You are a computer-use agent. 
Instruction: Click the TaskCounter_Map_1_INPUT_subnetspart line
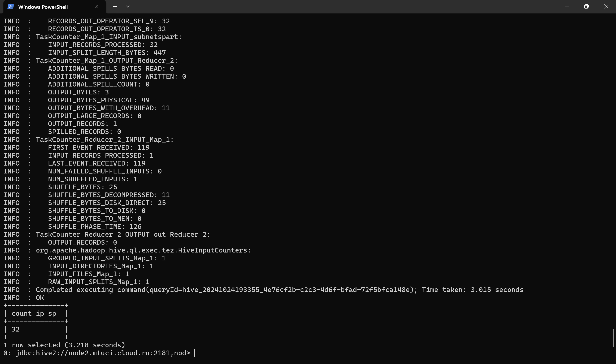(93, 37)
